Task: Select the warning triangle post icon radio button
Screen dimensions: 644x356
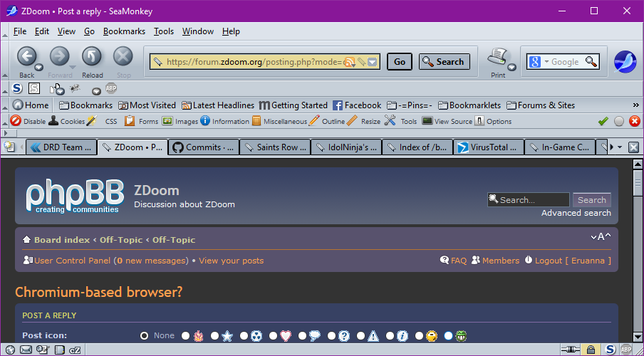Action: (x=360, y=336)
